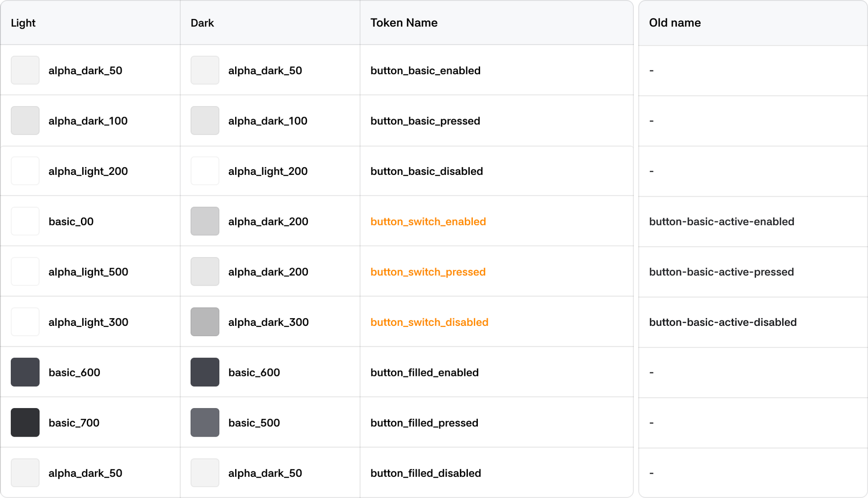This screenshot has width=868, height=498.
Task: Open the button_switch_pressed orange token link
Action: pyautogui.click(x=428, y=272)
